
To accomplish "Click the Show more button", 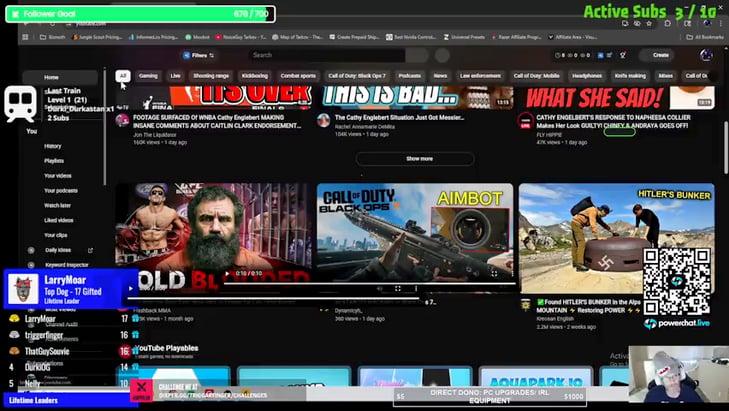I will (x=415, y=159).
